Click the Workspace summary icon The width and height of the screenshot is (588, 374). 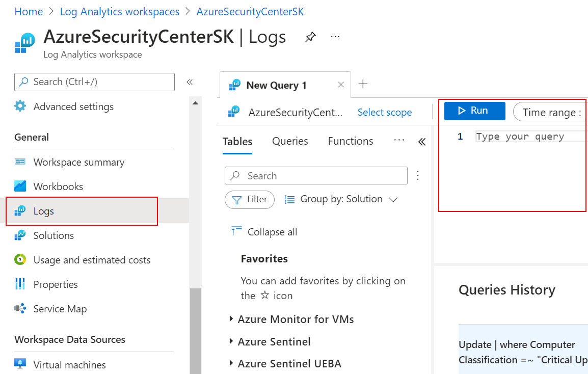20,162
